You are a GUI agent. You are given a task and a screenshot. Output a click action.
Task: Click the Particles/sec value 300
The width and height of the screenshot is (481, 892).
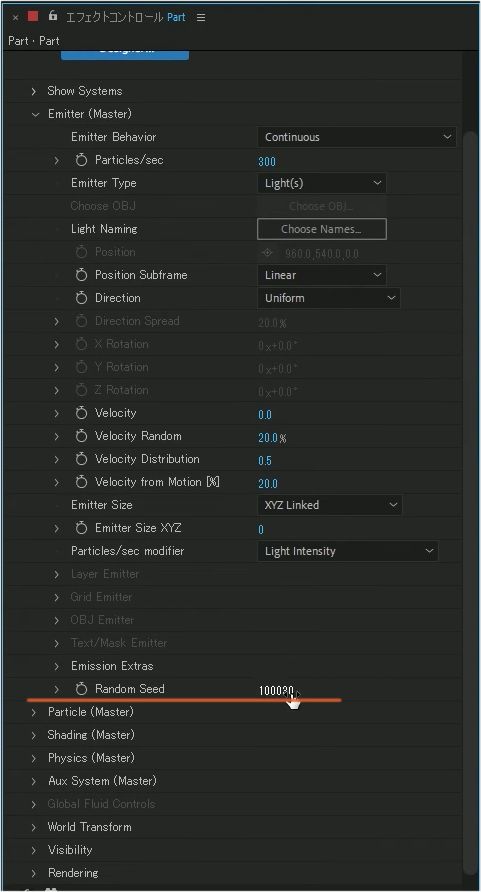point(267,162)
